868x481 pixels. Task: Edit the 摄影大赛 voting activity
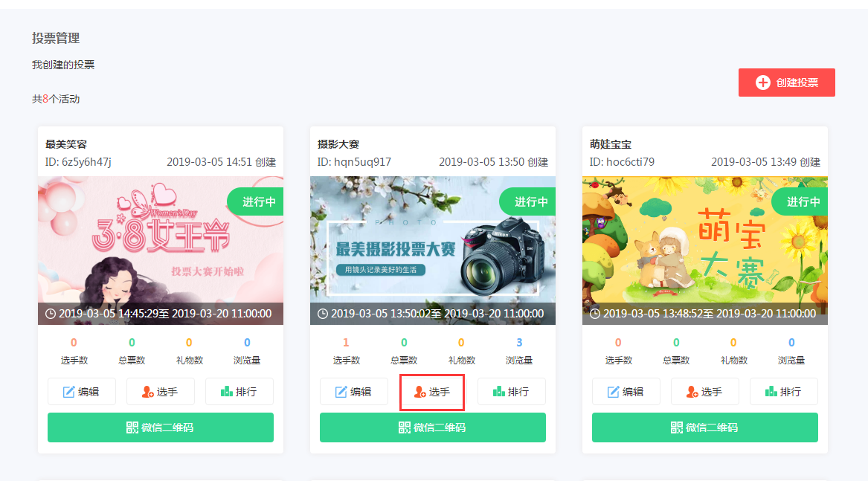pos(354,391)
